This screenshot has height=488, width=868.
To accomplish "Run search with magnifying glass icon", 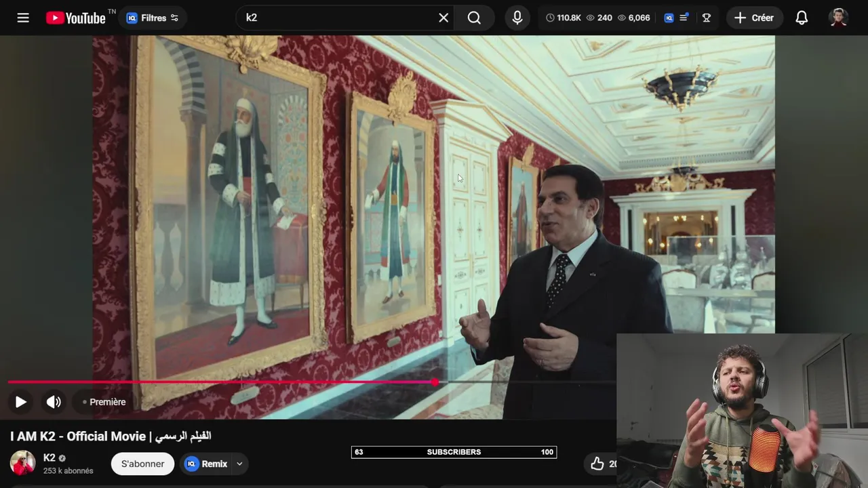I will (x=474, y=18).
